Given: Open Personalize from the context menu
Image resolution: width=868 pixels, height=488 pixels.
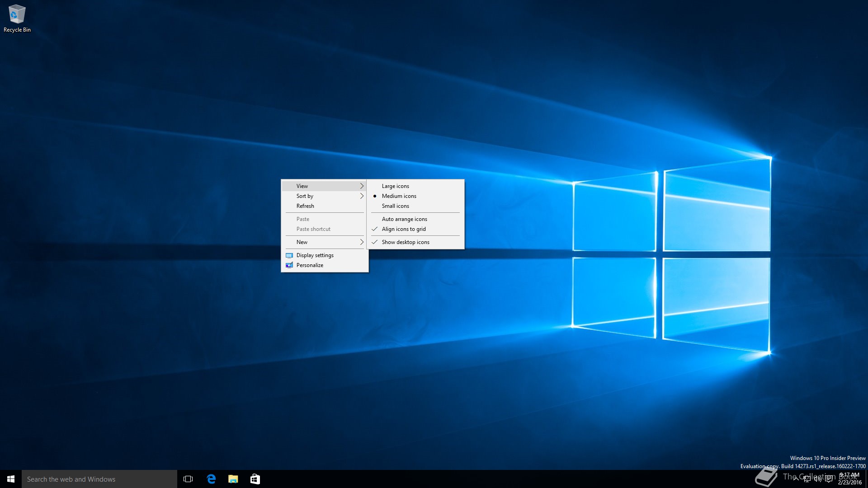Looking at the screenshot, I should (325, 265).
